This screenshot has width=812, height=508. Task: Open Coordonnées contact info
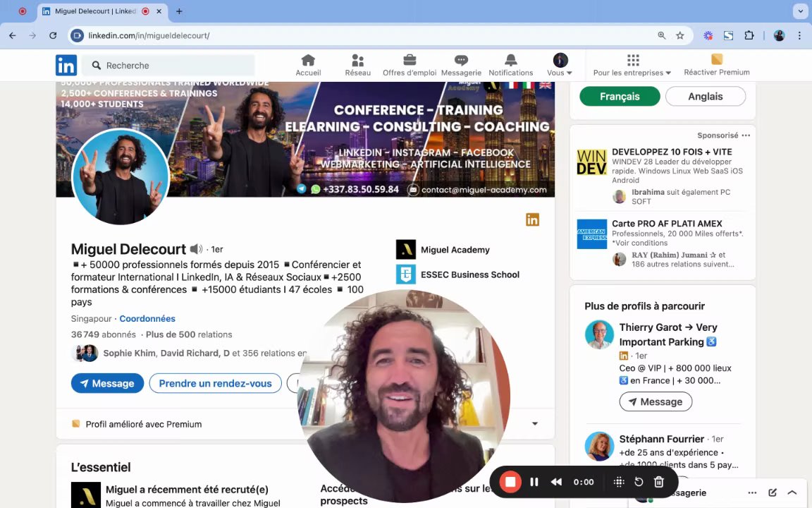[x=147, y=319]
